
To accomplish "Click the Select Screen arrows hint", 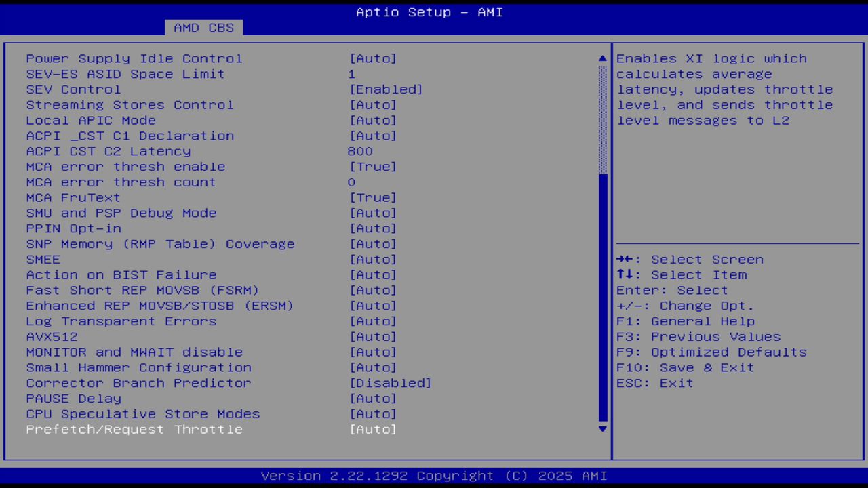I will point(690,260).
